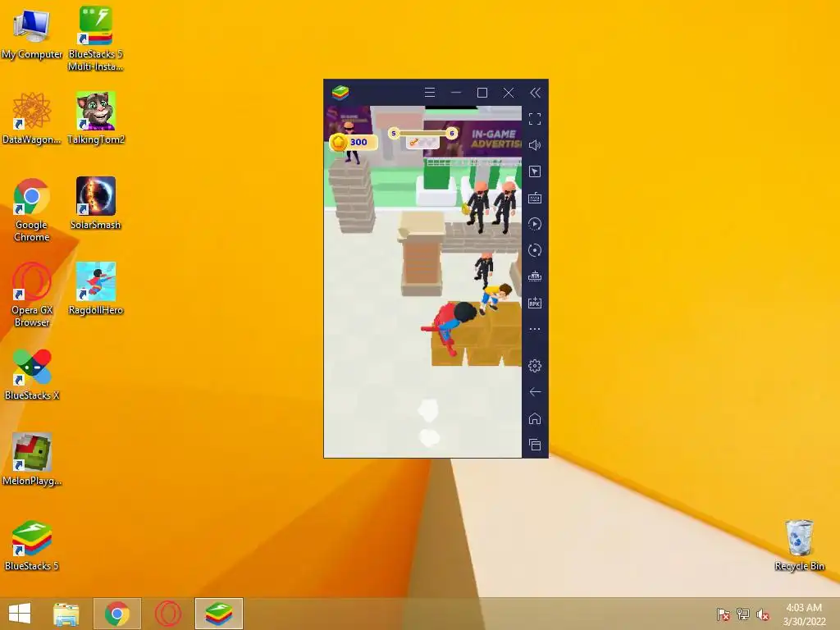
Task: Select the BlueStacks 5 desktop shortcut
Action: (x=32, y=545)
